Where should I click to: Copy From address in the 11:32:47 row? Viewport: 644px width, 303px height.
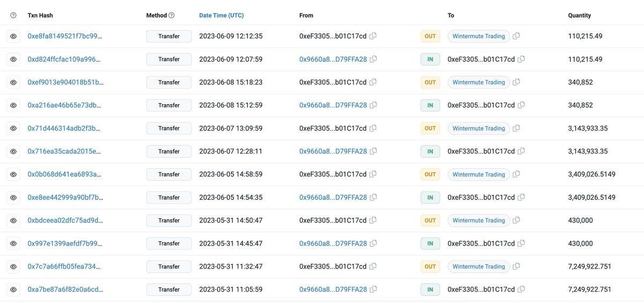[373, 266]
